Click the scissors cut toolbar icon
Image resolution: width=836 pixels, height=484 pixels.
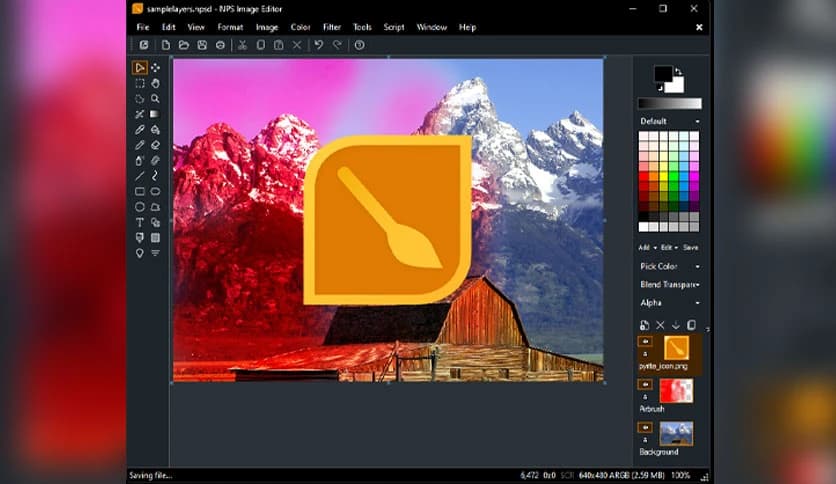pyautogui.click(x=243, y=45)
